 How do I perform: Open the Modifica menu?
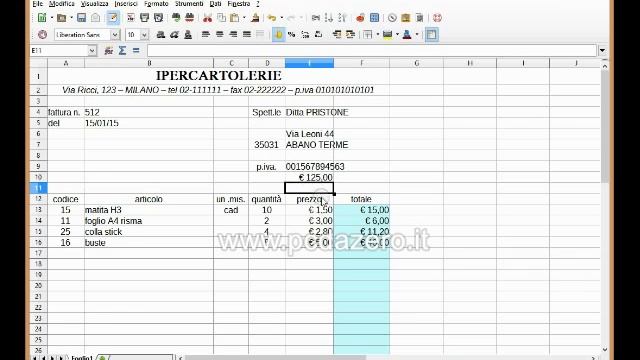tap(62, 4)
